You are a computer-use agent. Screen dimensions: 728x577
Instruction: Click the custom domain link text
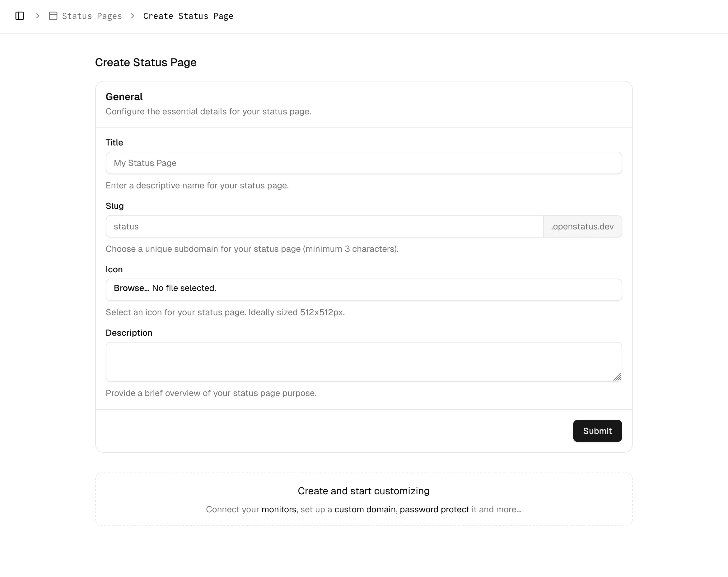tap(365, 510)
